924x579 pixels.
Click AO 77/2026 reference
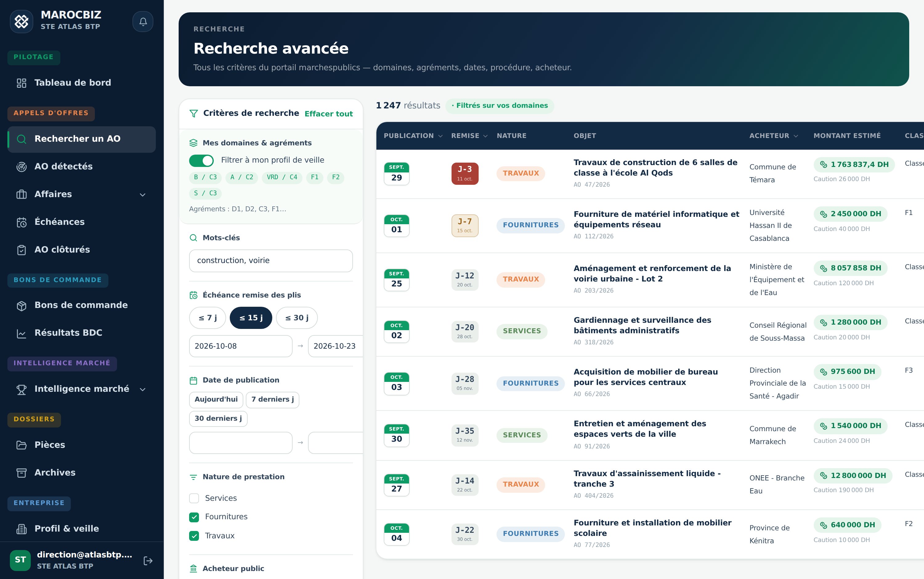click(x=591, y=545)
